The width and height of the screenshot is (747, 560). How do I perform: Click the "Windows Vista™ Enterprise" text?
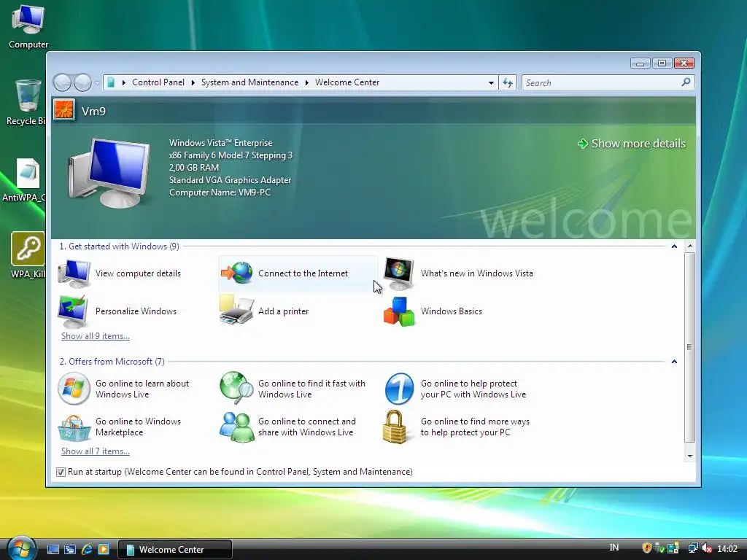pos(220,143)
